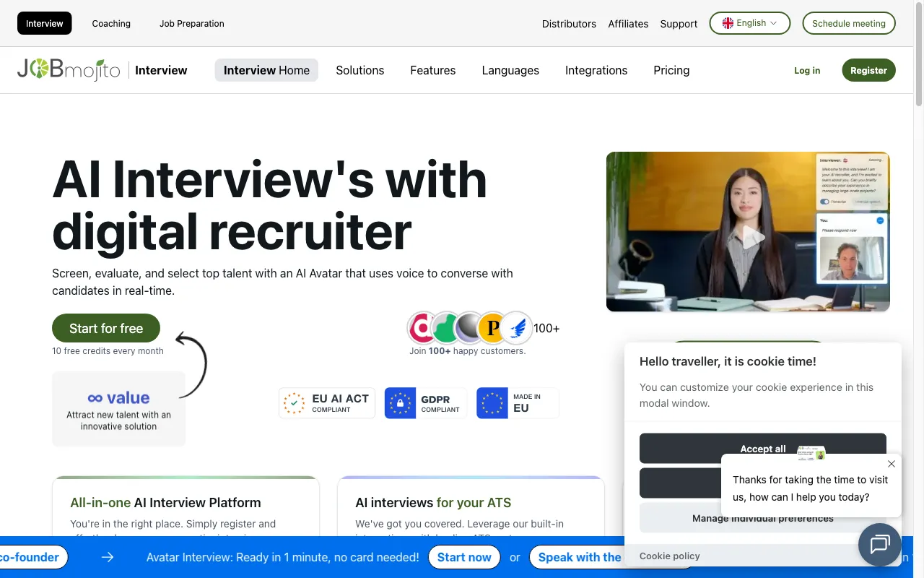Click the Start for free button
The width and height of the screenshot is (924, 578).
point(106,328)
